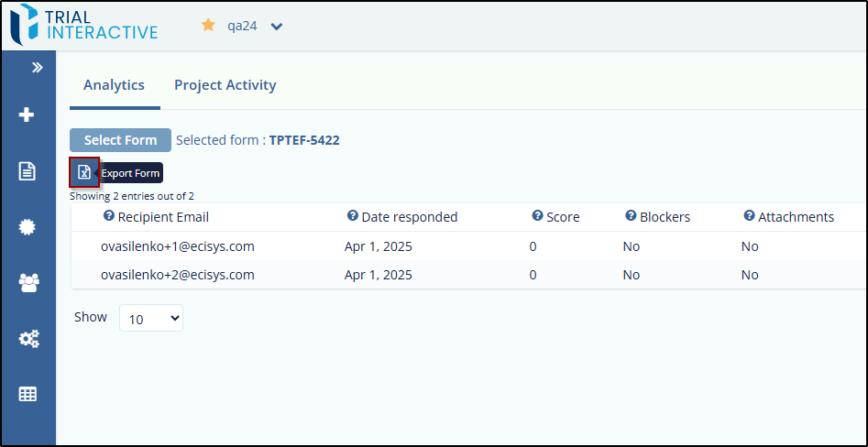Open the gears settings icon in sidebar
The image size is (868, 447).
28,339
